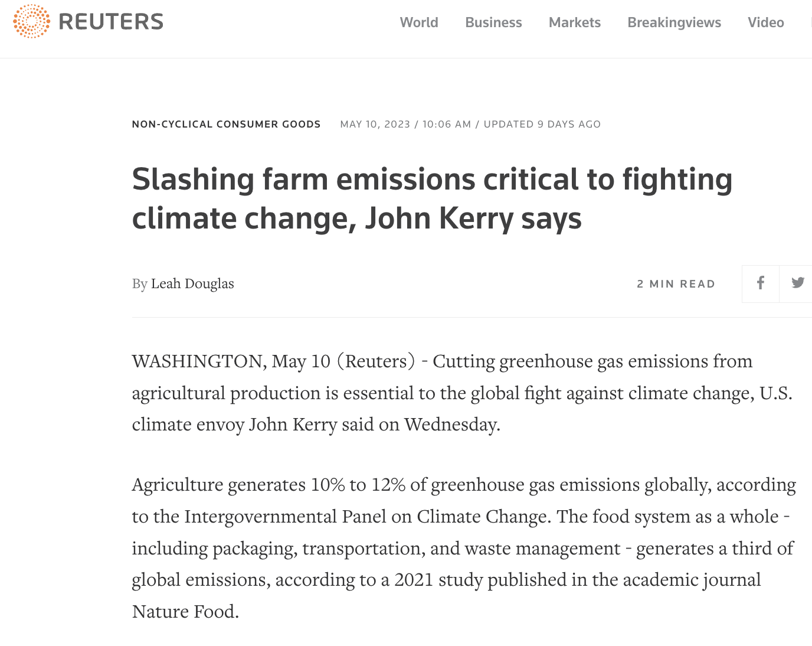The image size is (812, 646).
Task: Click the article headline about farm emissions
Action: point(432,198)
